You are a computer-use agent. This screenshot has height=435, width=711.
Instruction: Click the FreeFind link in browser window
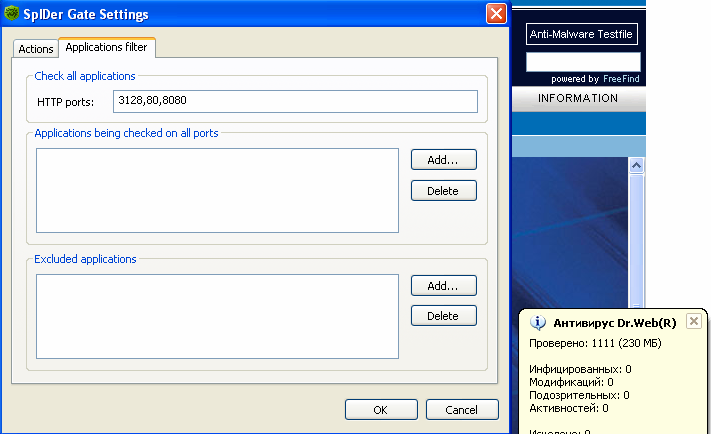pyautogui.click(x=621, y=79)
